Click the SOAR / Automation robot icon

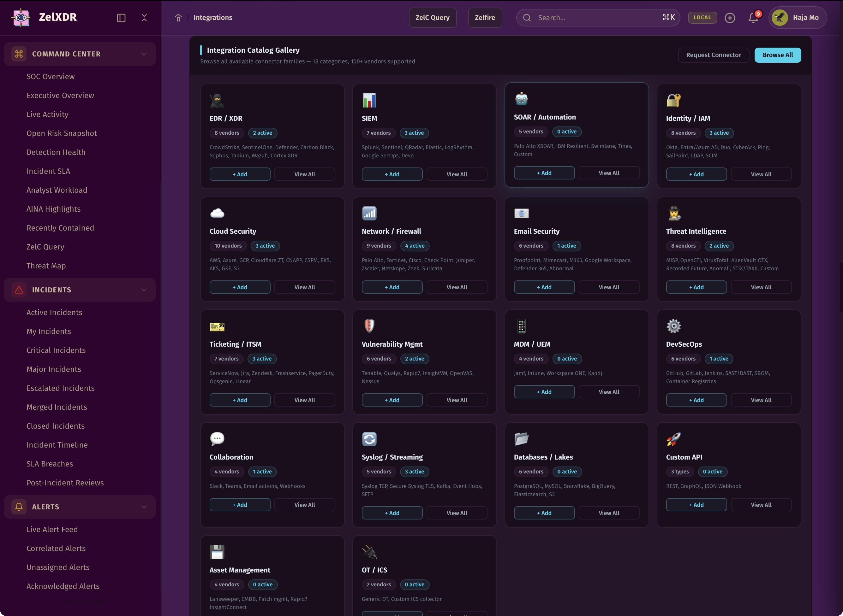521,99
